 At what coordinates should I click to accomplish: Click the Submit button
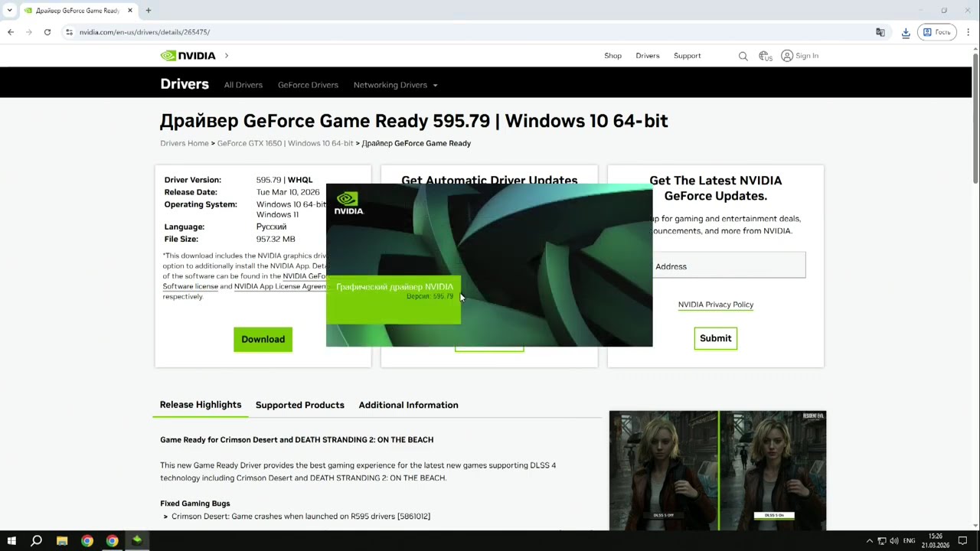point(715,338)
